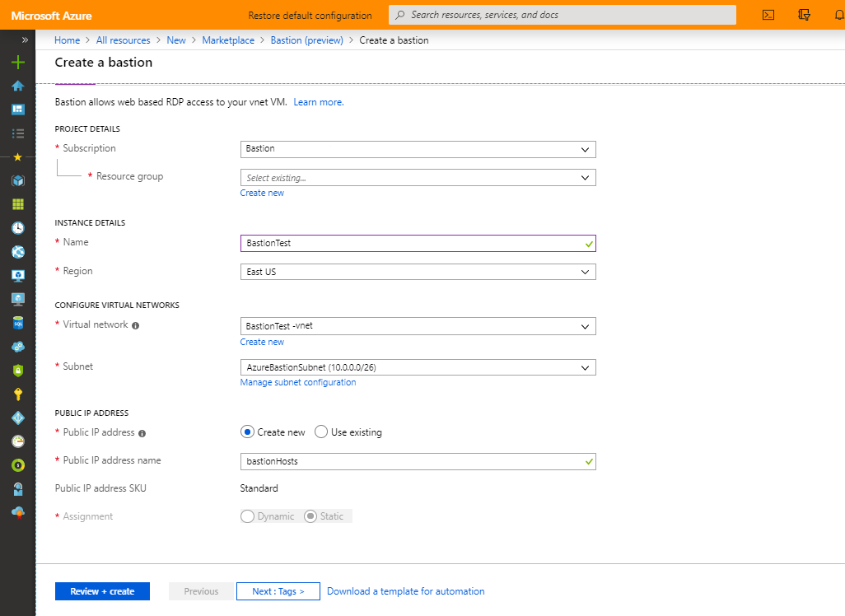Click the Public IP address name field bastionHosts
Screen dimensions: 845x616
pos(418,461)
